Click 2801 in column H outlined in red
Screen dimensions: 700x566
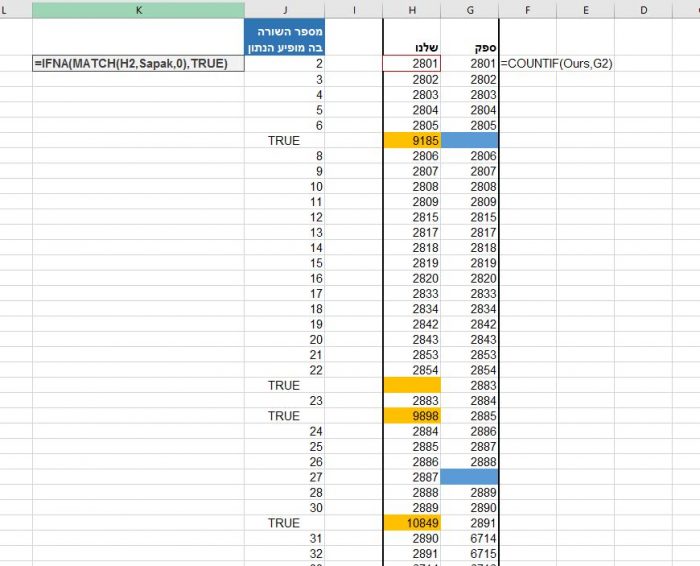(412, 63)
